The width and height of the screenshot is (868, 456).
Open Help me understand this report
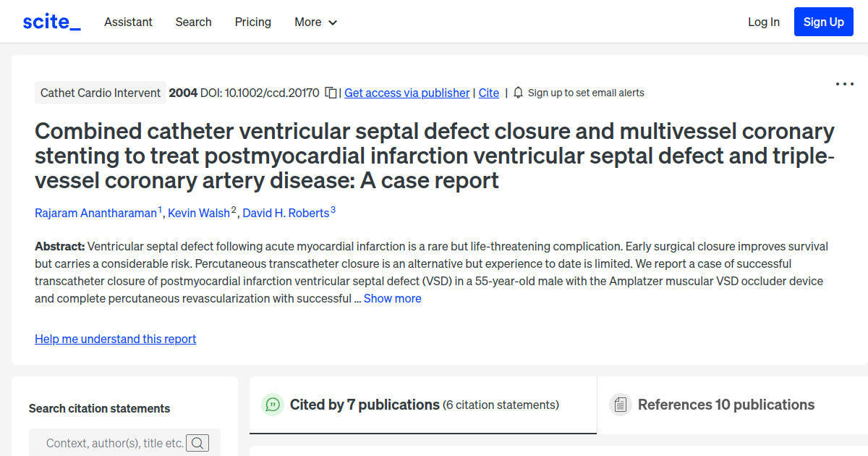click(115, 339)
